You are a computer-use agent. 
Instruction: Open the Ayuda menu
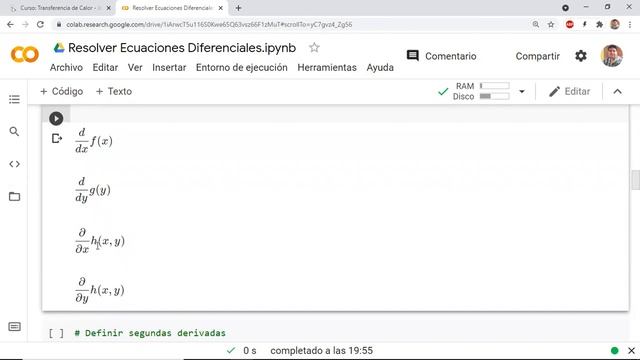pos(380,67)
